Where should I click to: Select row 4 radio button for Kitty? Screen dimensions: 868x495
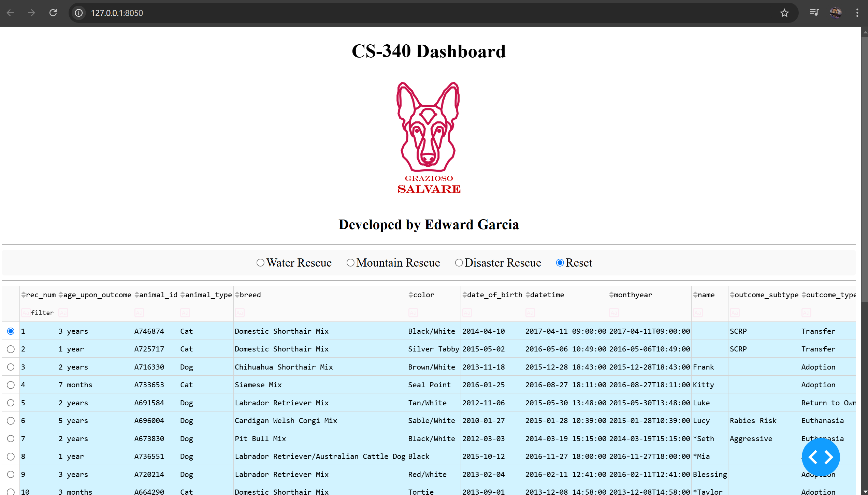pos(11,385)
